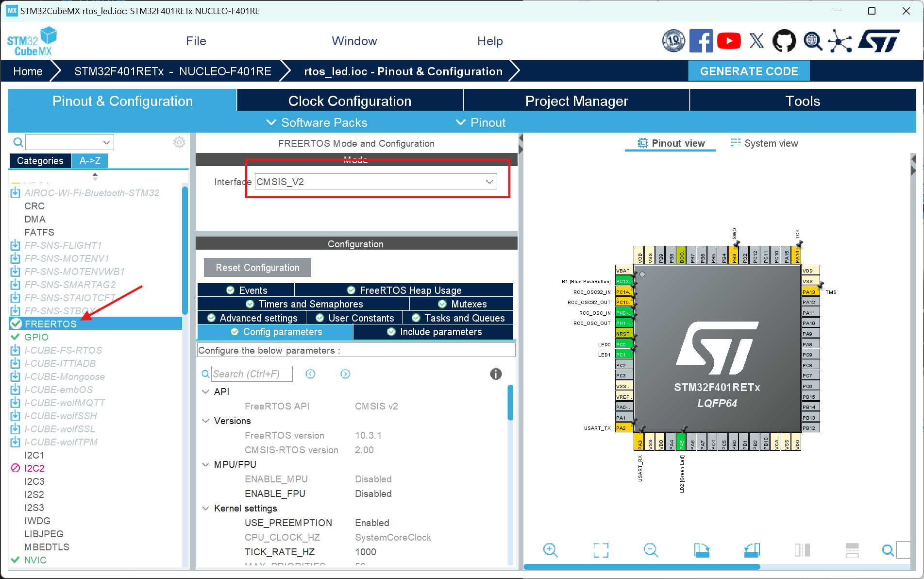Flip the chip view vertically

(852, 550)
